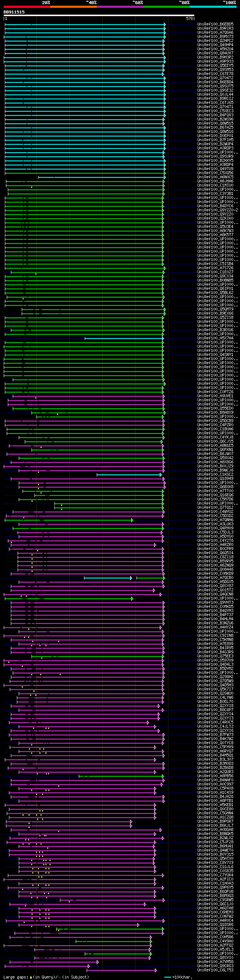Click the UniRef100_A7S726 label

click(x=215, y=268)
